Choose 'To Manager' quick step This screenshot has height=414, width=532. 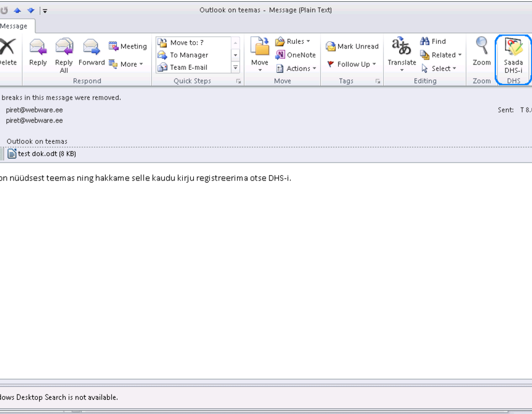tap(193, 55)
